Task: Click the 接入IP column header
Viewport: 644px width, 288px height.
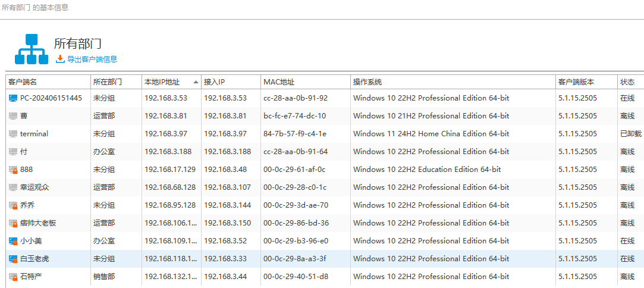Action: click(x=214, y=82)
